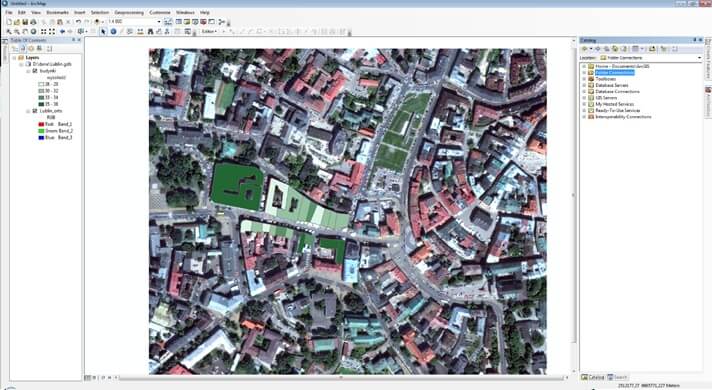Expand Toolboxes in Catalog tree

584,79
